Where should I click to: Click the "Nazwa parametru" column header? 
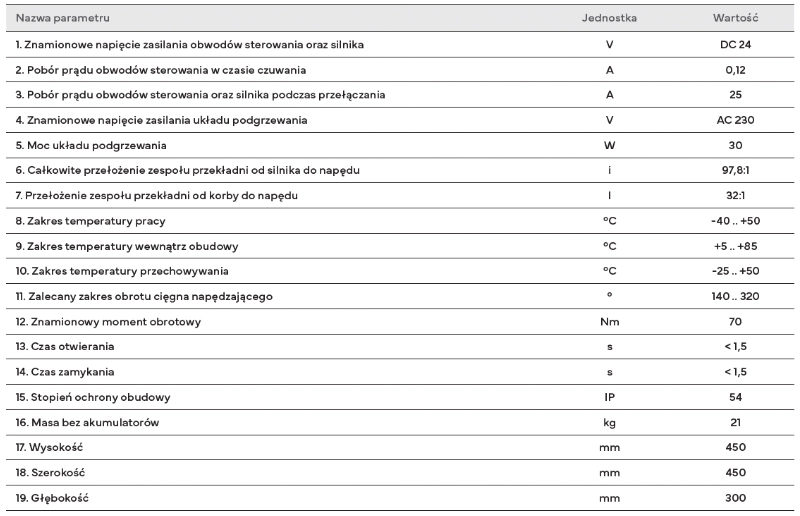tap(62, 19)
